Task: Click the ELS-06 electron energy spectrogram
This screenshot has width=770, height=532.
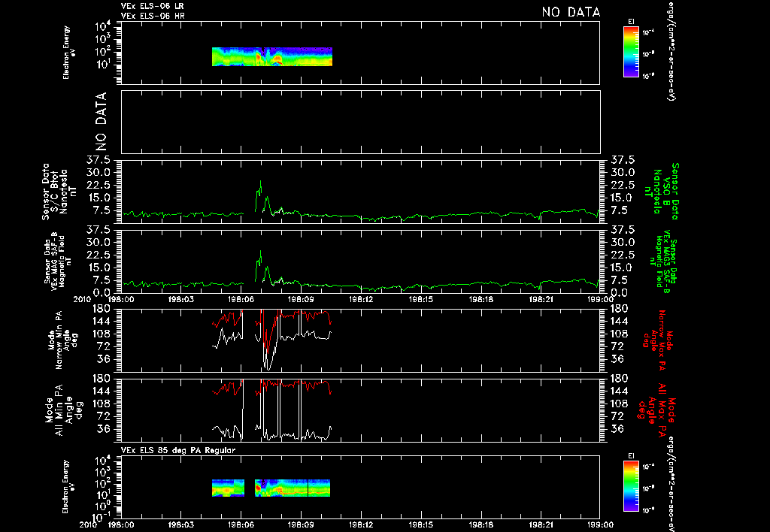Action: coord(272,56)
